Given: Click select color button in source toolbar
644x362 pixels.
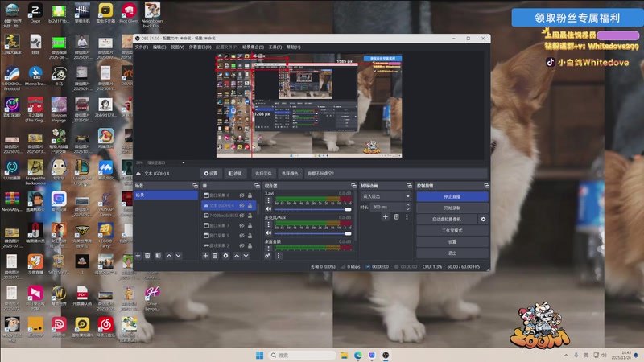Looking at the screenshot, I should coord(290,174).
